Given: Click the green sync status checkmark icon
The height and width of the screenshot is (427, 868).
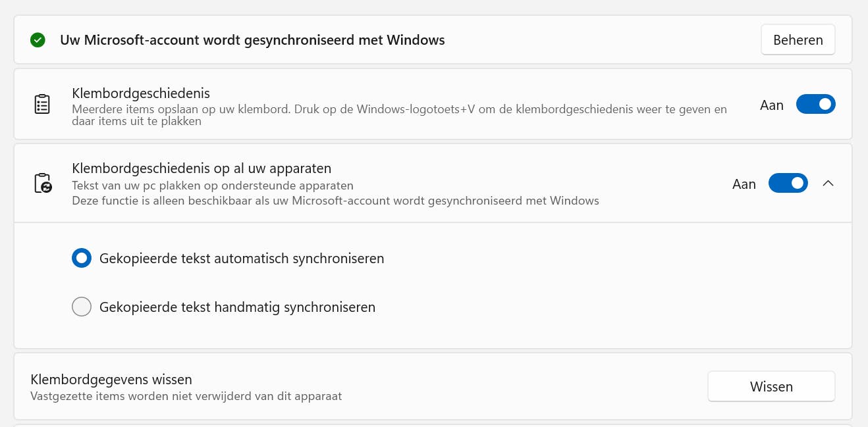Looking at the screenshot, I should coord(38,40).
